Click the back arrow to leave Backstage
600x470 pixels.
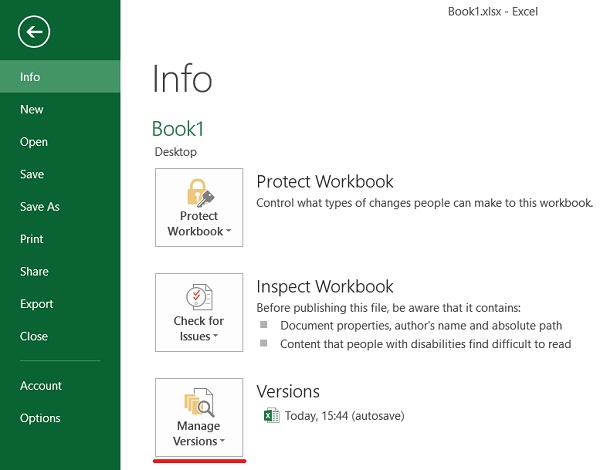[34, 32]
